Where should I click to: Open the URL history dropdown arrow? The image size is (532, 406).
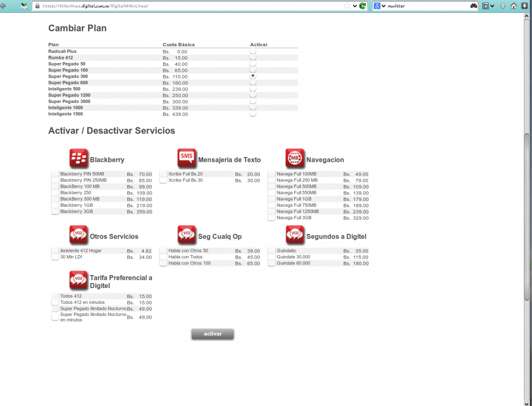[x=355, y=6]
